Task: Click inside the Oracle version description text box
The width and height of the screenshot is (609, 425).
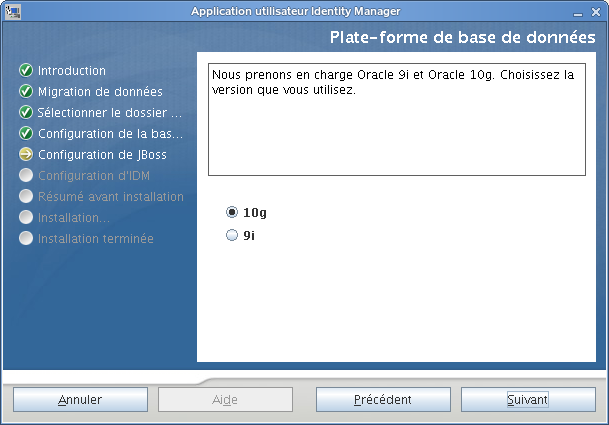Action: (x=396, y=120)
